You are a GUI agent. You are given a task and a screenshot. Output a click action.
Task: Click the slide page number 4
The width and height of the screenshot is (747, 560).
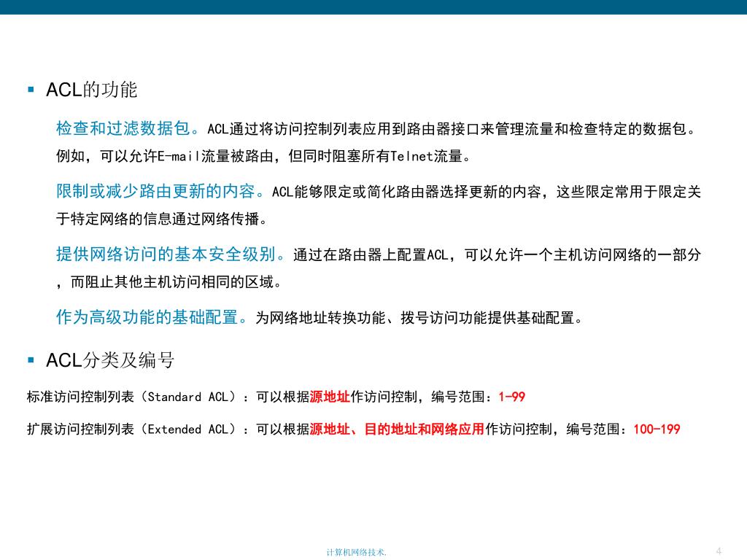click(x=719, y=551)
